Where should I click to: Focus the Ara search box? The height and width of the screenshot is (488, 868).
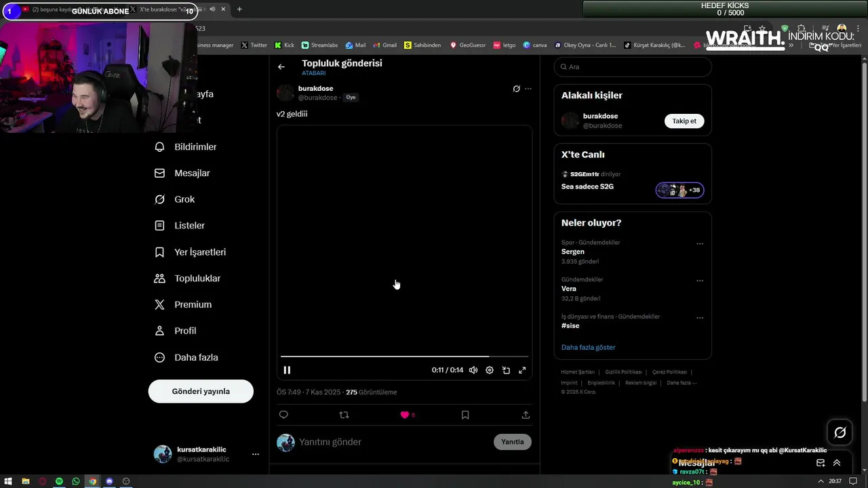633,67
